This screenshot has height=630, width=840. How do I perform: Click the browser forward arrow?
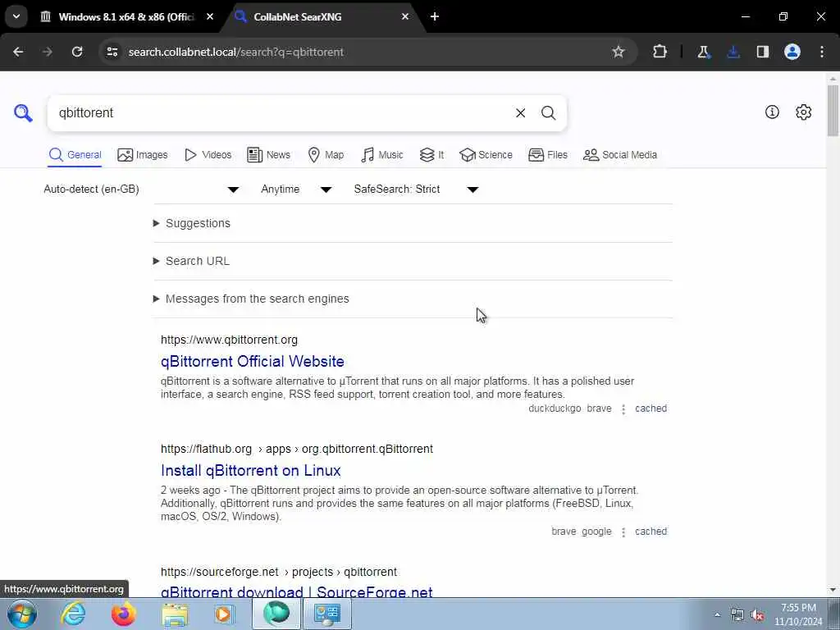pos(48,52)
